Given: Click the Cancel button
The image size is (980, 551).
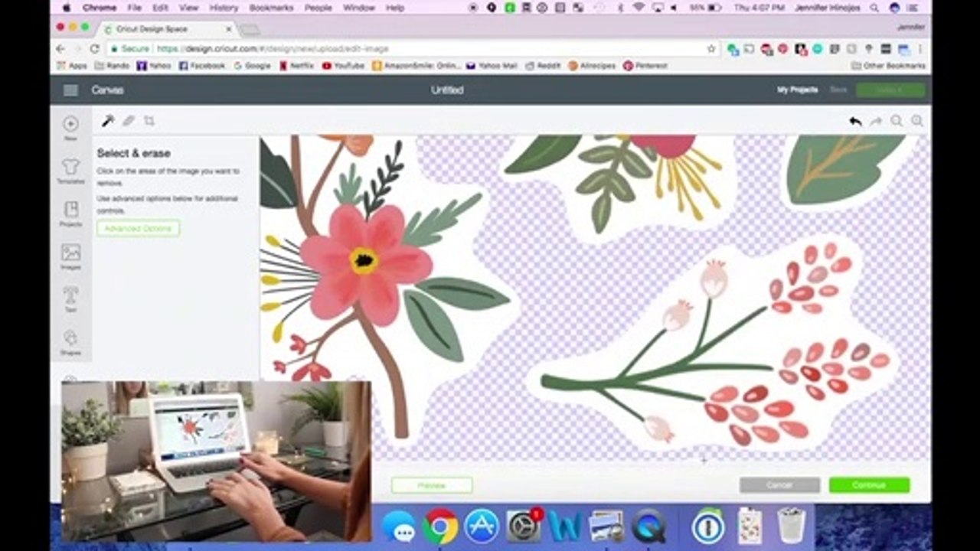Looking at the screenshot, I should 779,485.
